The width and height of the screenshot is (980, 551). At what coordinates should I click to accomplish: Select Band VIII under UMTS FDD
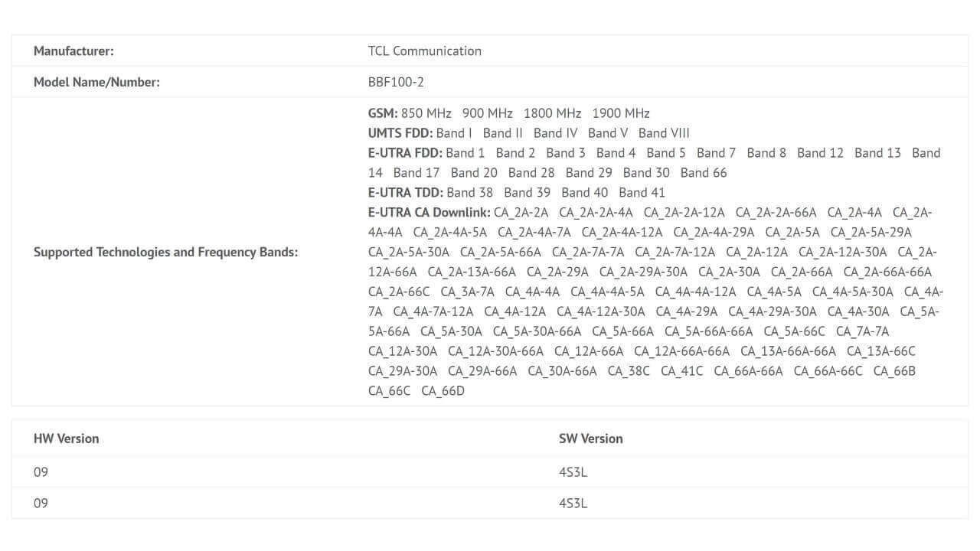tap(664, 133)
